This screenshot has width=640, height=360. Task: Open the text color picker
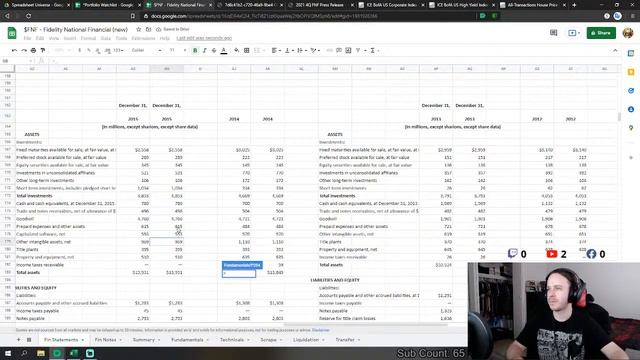pos(224,50)
